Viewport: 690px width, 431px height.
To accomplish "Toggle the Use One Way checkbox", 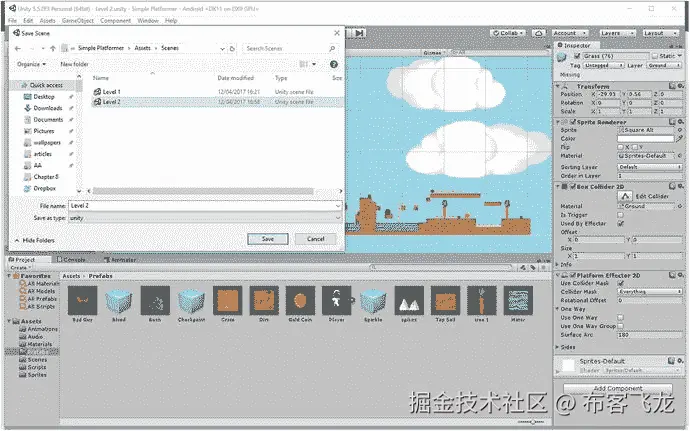I will [620, 317].
